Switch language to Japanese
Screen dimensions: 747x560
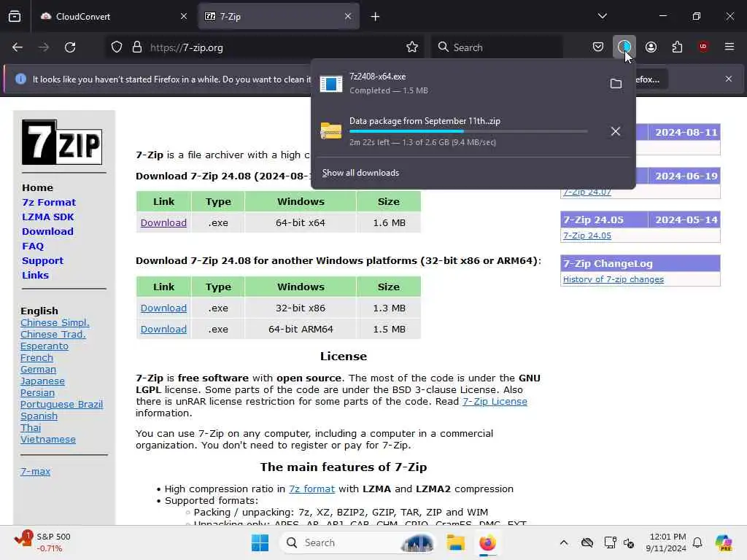[42, 381]
